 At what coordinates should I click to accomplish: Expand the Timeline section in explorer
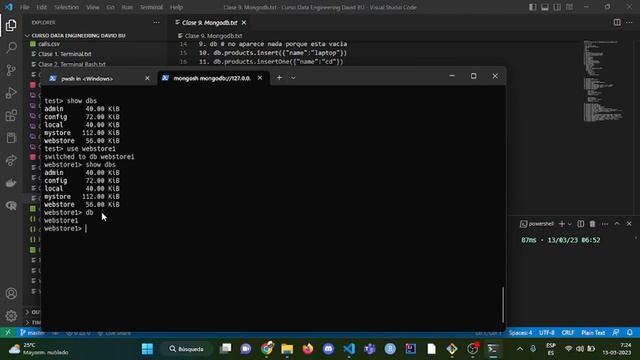tap(33, 322)
